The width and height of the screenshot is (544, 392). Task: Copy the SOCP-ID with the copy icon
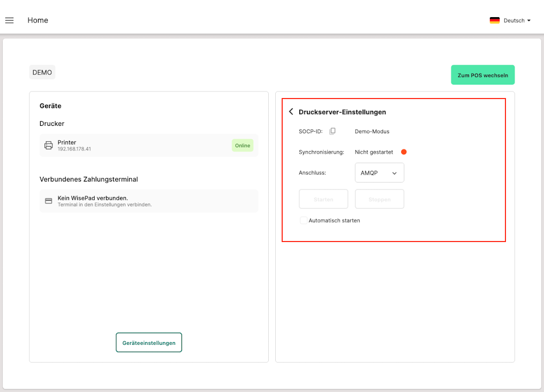[x=333, y=131]
